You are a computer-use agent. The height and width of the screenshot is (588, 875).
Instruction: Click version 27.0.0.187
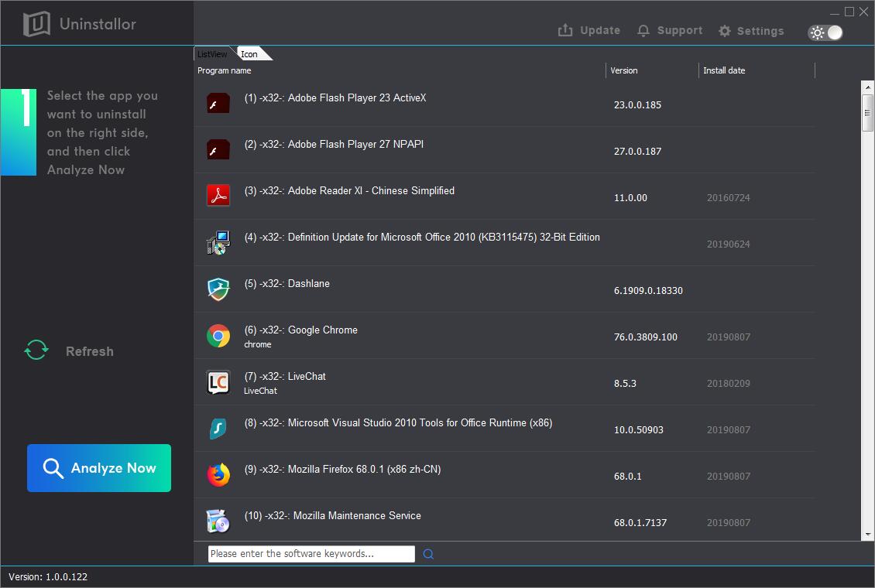click(637, 151)
